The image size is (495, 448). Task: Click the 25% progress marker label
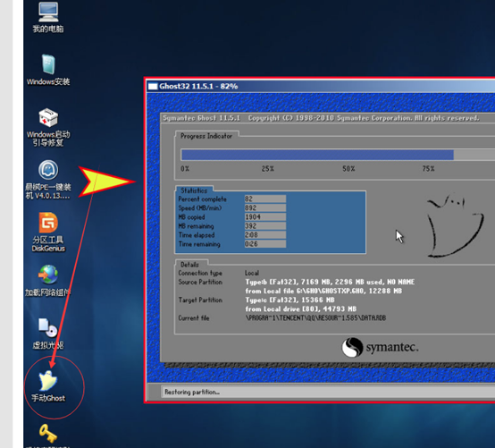click(x=268, y=169)
